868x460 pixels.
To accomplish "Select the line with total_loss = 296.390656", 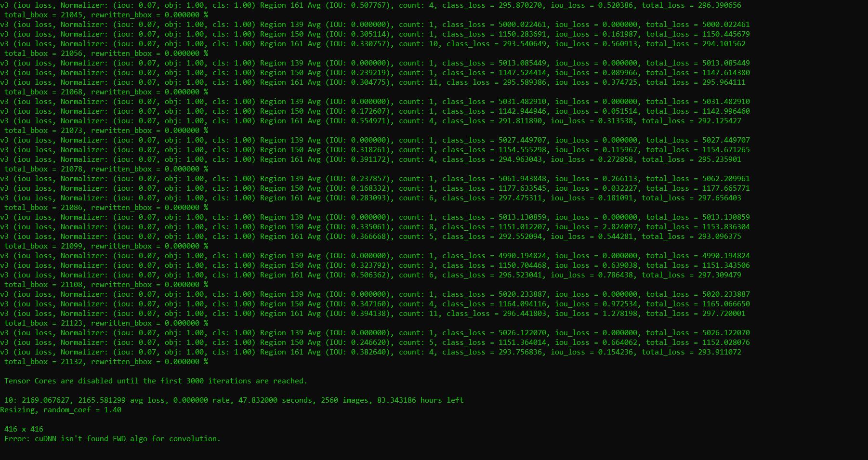I will click(370, 5).
